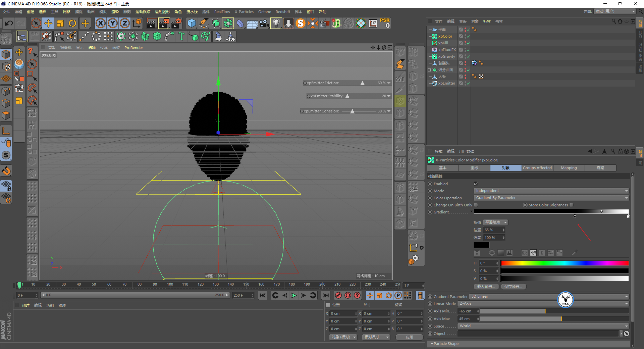Viewport: 644px width, 349px height.
Task: Enable Change On Birth Only checkbox
Action: [x=476, y=205]
